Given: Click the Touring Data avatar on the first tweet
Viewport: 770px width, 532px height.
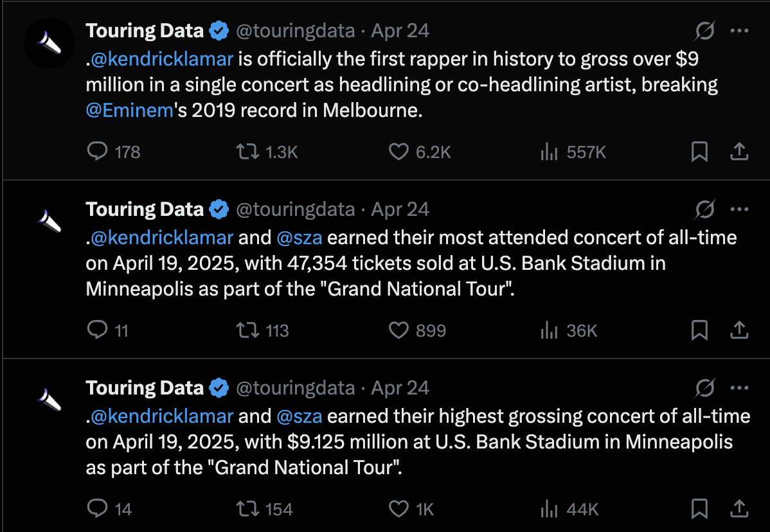Looking at the screenshot, I should tap(49, 43).
